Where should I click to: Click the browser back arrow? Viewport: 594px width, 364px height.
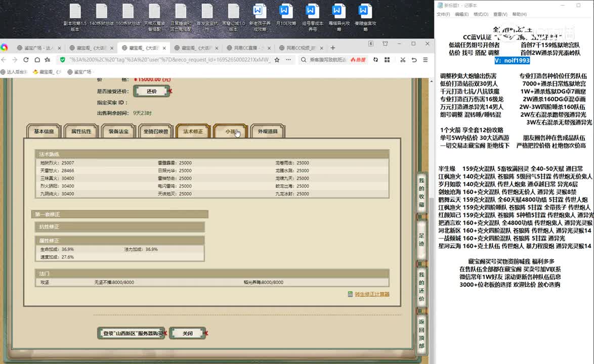(4, 60)
